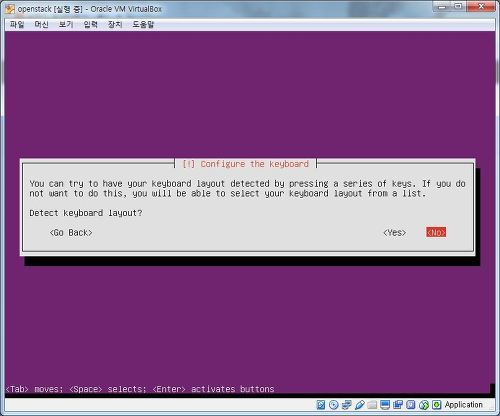Click the keyboard capture host key icon
The image size is (500, 416).
pyautogui.click(x=437, y=405)
